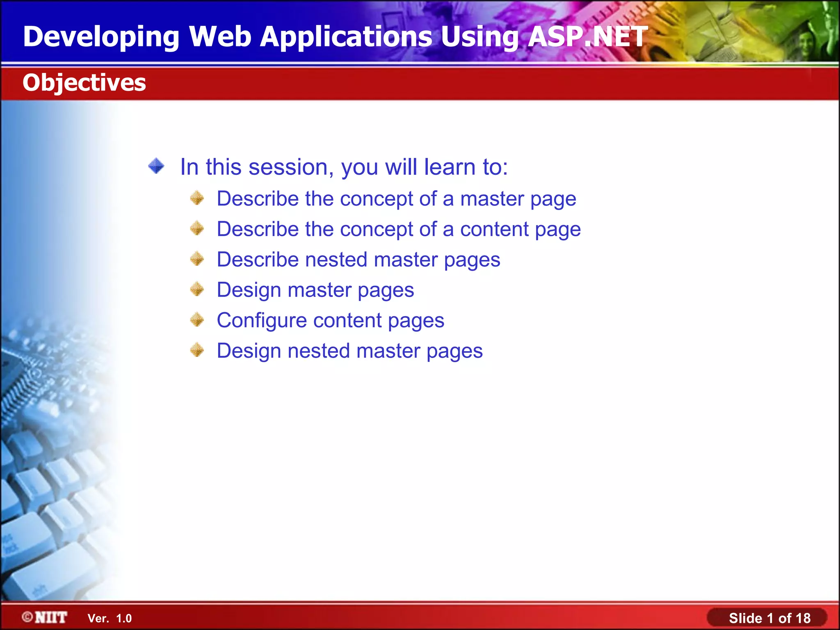Click bullet beside 'Describe nested master pages'
The image size is (840, 630).
197,259
